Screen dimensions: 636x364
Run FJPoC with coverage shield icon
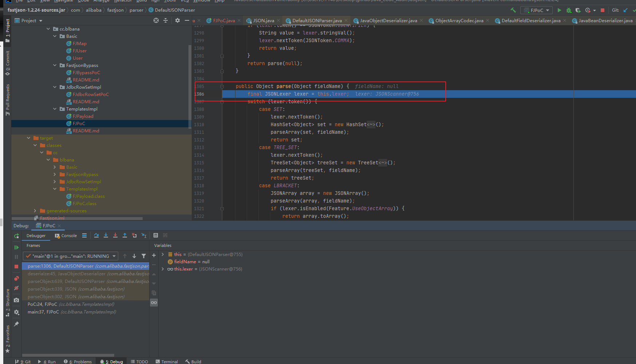(x=578, y=10)
